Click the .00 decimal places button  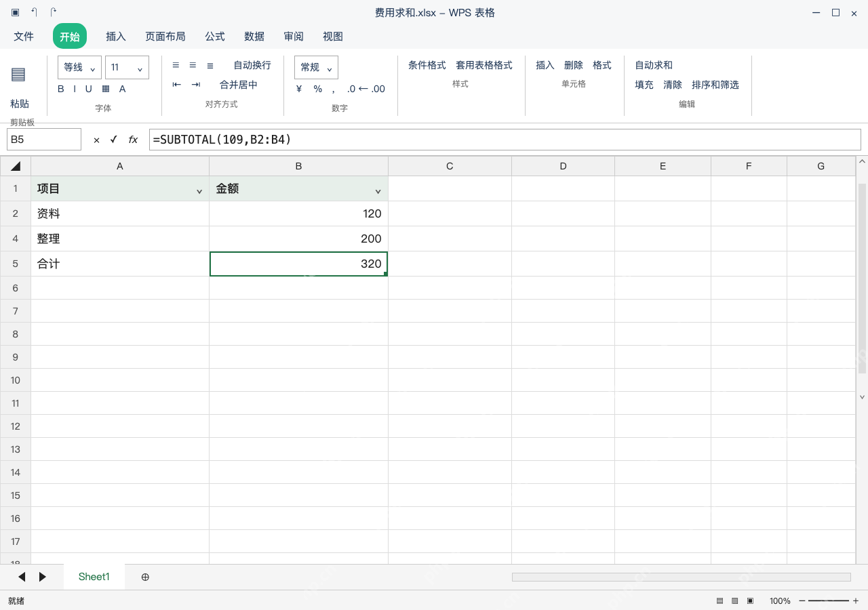[x=378, y=89]
